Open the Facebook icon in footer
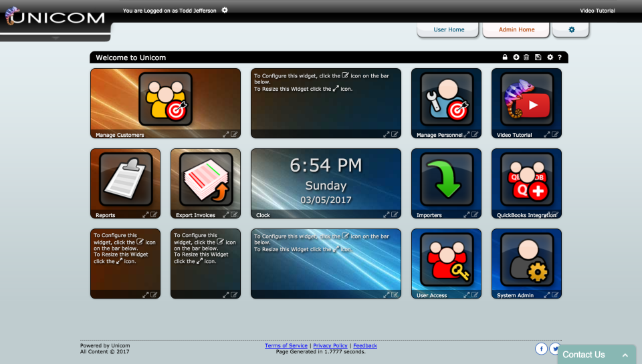 [x=541, y=349]
